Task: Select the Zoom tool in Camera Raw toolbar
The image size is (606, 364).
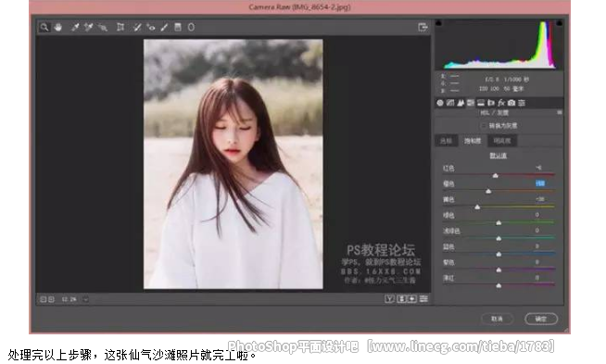Action: click(44, 28)
